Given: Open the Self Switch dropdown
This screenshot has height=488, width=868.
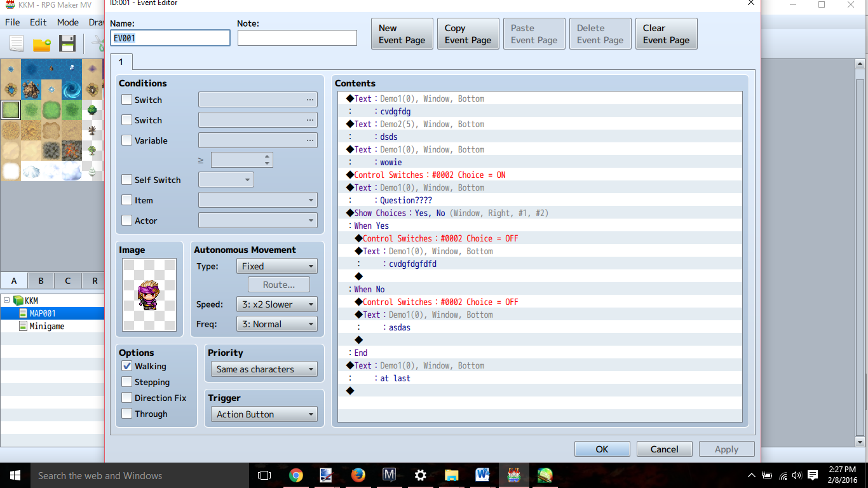Looking at the screenshot, I should 226,180.
